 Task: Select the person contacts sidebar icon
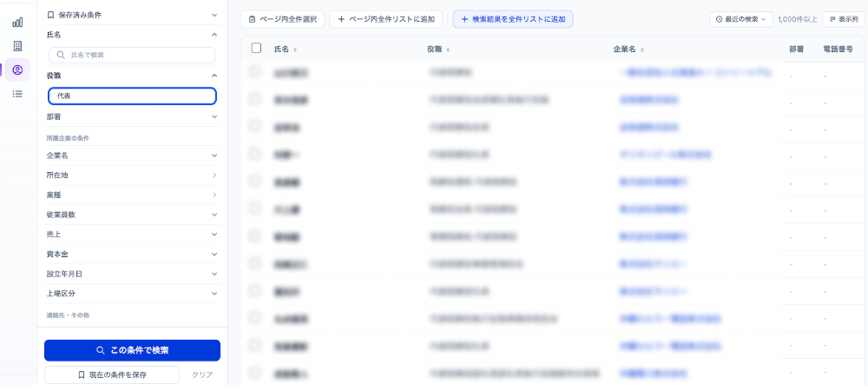tap(17, 70)
